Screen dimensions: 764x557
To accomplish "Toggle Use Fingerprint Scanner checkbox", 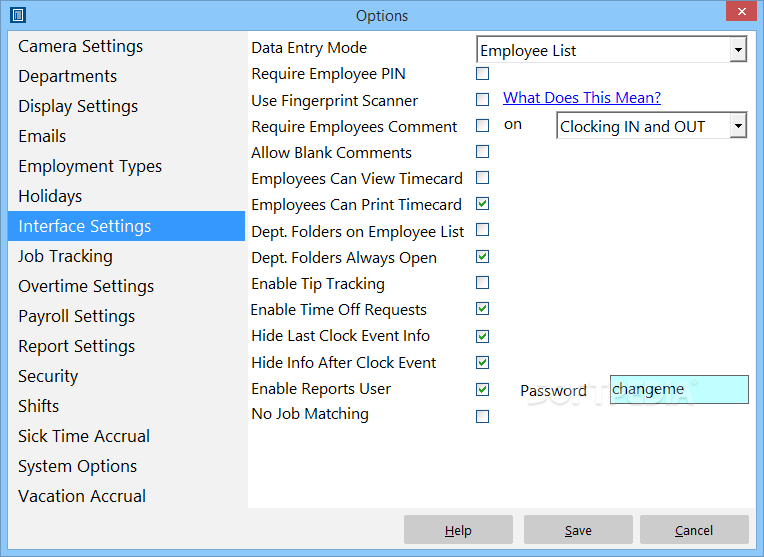I will (482, 99).
